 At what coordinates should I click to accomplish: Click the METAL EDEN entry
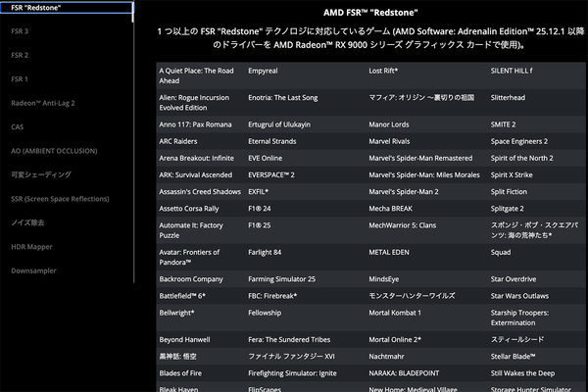[389, 253]
